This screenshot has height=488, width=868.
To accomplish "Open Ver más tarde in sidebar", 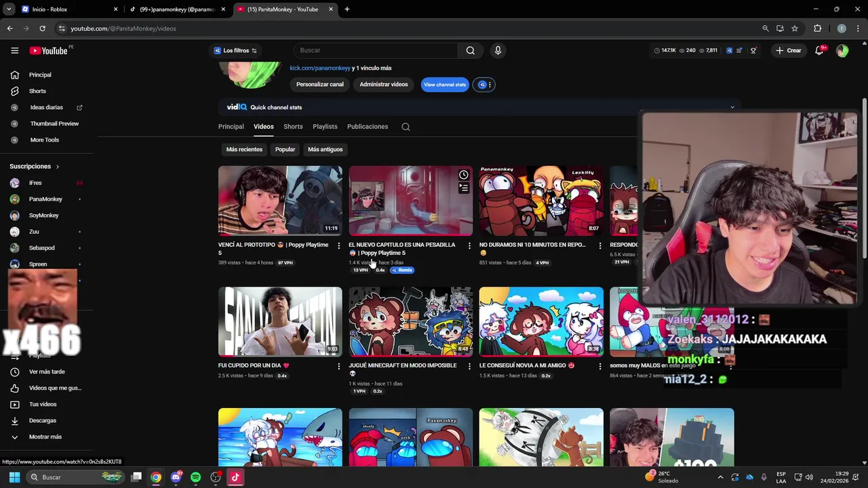I will click(46, 372).
